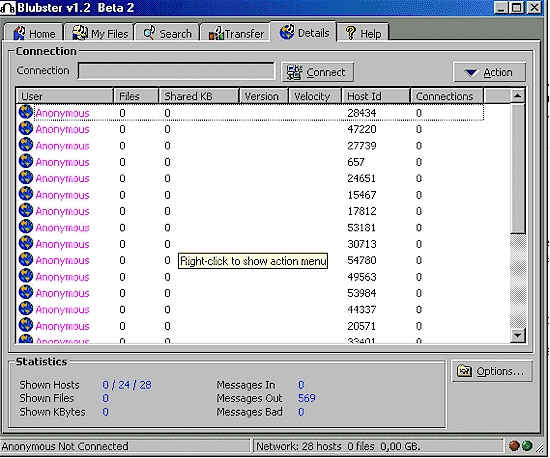
Task: Sort by the Host Id column header
Action: (376, 96)
